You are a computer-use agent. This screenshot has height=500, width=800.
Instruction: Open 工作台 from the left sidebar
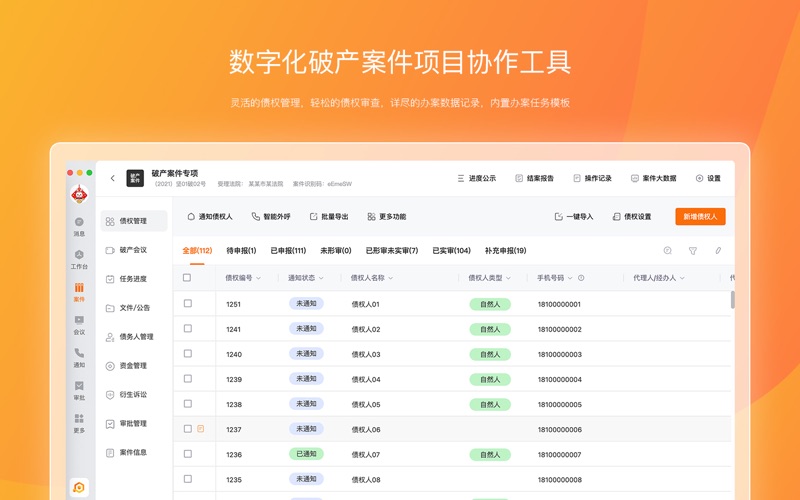coord(79,259)
